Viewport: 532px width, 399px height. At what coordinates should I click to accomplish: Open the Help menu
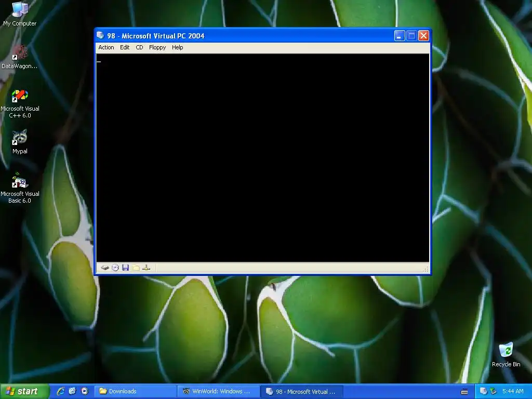[178, 47]
